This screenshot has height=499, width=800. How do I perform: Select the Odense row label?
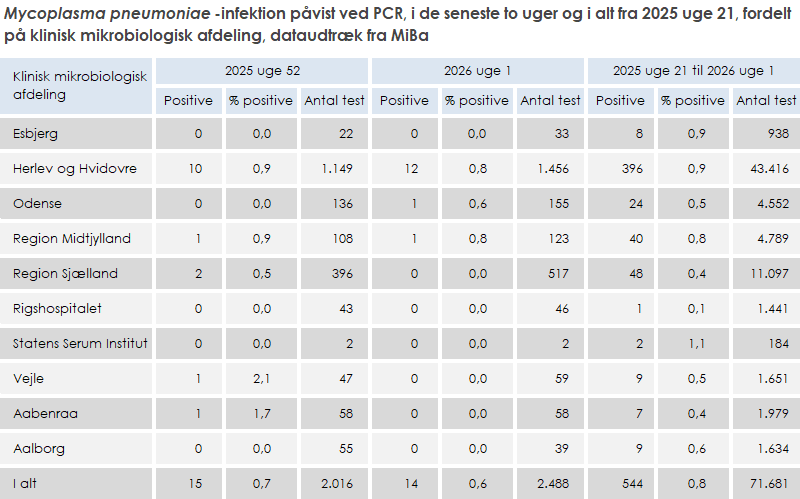(x=37, y=204)
